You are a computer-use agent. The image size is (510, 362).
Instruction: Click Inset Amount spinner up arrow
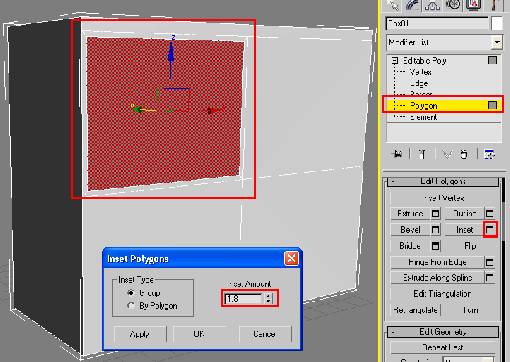(268, 296)
